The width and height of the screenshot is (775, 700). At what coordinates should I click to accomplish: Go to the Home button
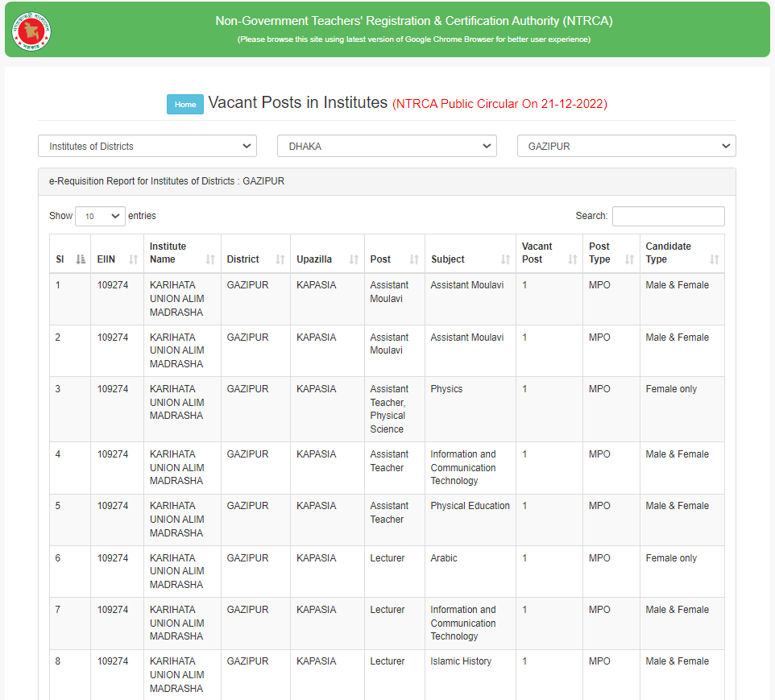coord(185,104)
